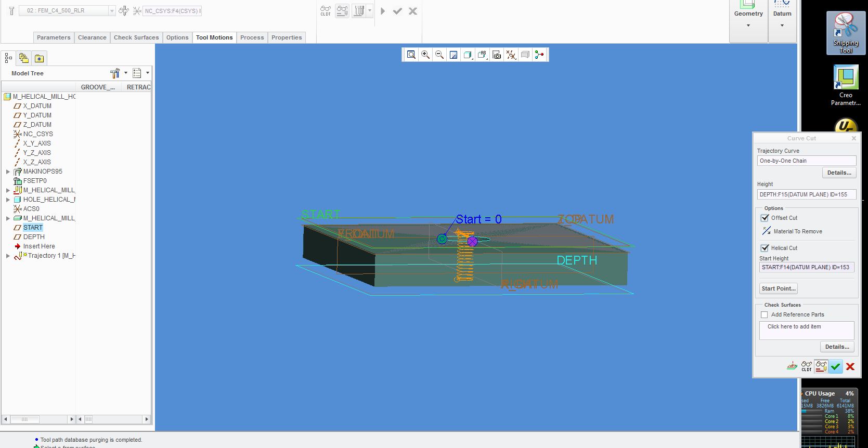Cancel the sequence with ribbon X
The width and height of the screenshot is (868, 448).
(413, 10)
